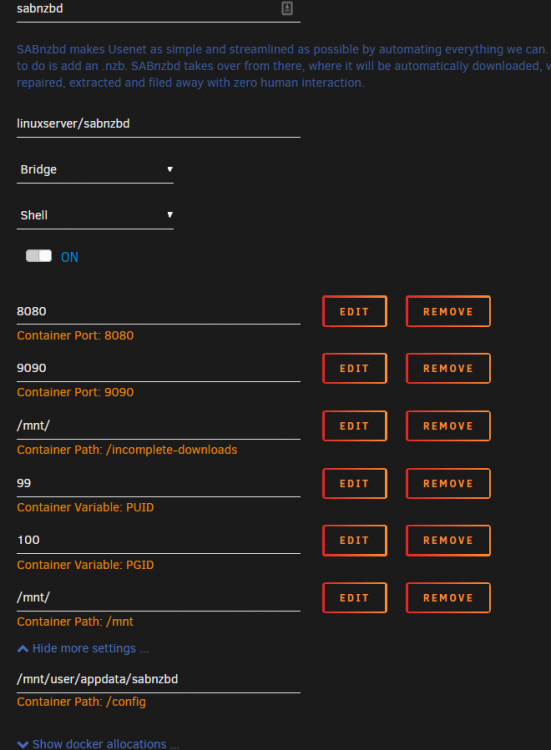Click the Container Path: /incomplete-downloads label
This screenshot has width=551, height=750.
[127, 450]
